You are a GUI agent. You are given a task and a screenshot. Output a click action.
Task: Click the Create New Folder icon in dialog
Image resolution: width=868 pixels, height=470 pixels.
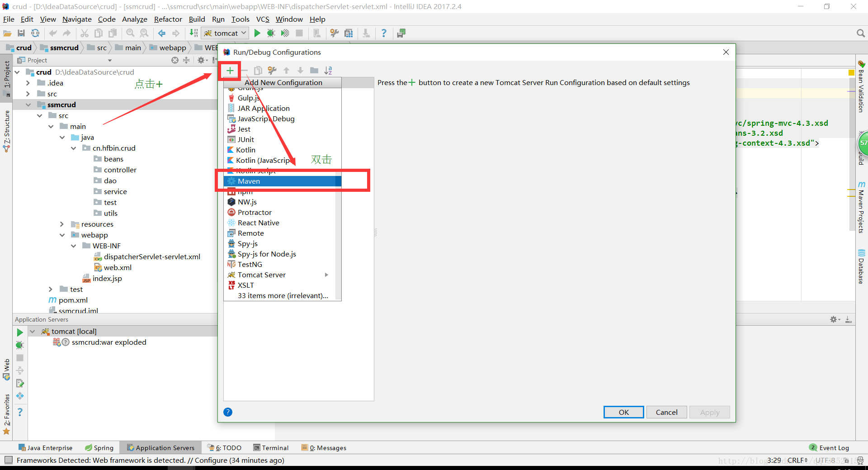click(314, 71)
